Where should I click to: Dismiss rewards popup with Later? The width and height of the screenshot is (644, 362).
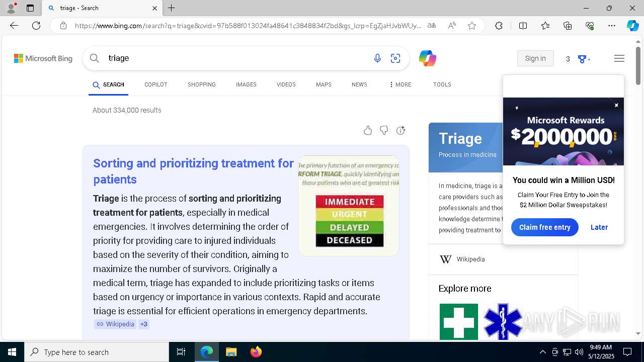[599, 227]
